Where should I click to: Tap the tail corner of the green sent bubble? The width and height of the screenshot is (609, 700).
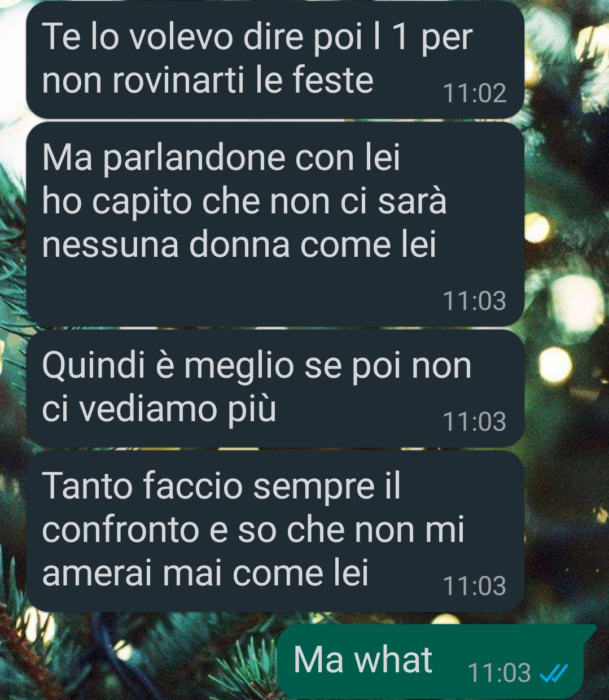pos(589,632)
